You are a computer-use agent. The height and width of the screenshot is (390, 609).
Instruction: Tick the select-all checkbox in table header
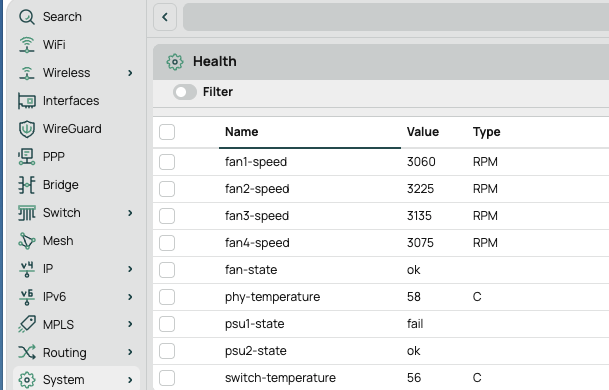pos(167,132)
